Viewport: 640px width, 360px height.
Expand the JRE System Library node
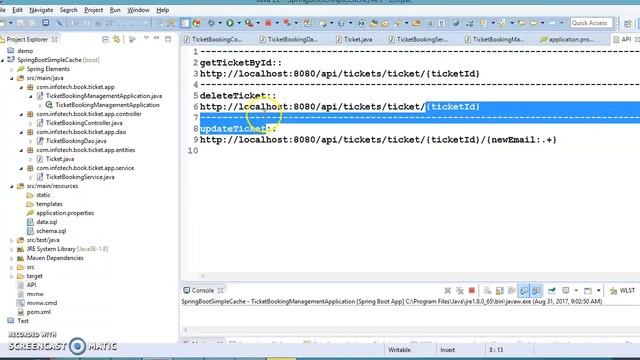(x=12, y=249)
